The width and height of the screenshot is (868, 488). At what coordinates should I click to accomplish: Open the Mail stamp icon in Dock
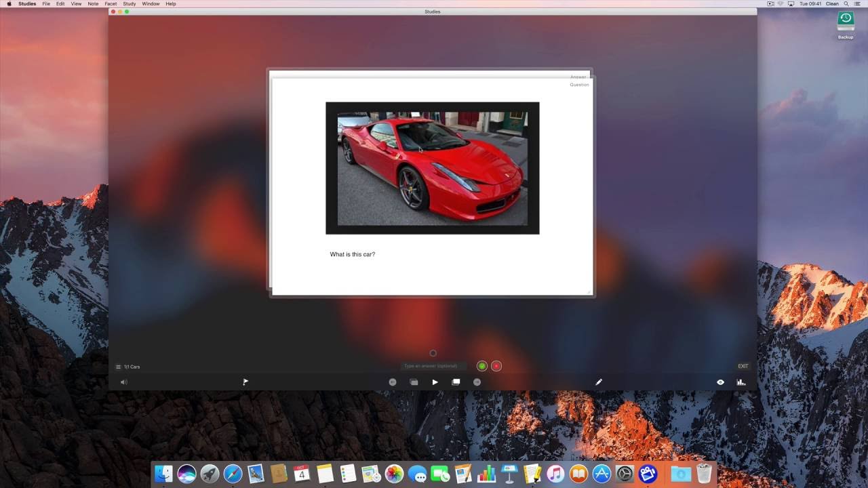(256, 474)
